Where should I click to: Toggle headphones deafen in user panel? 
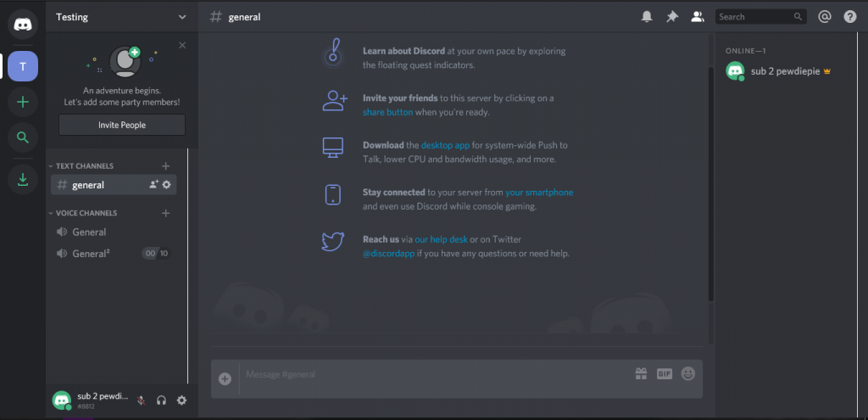(x=161, y=400)
